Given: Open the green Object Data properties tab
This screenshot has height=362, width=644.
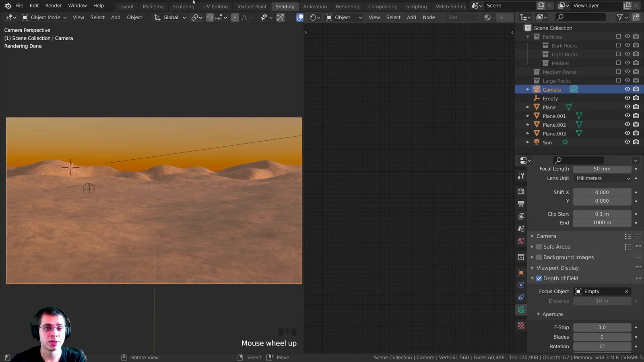Looking at the screenshot, I should click(x=521, y=309).
